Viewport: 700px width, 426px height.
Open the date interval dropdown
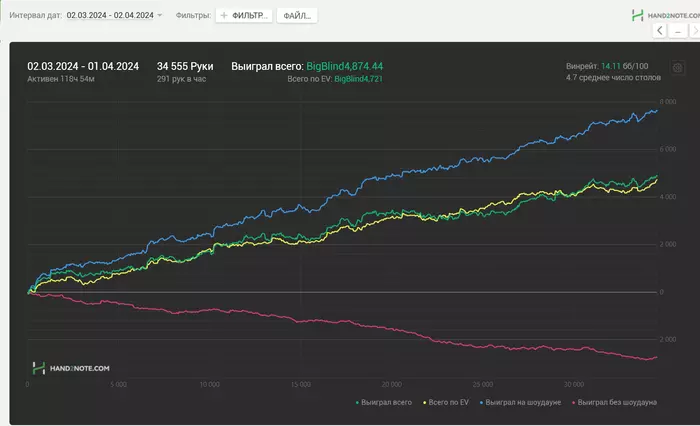159,15
